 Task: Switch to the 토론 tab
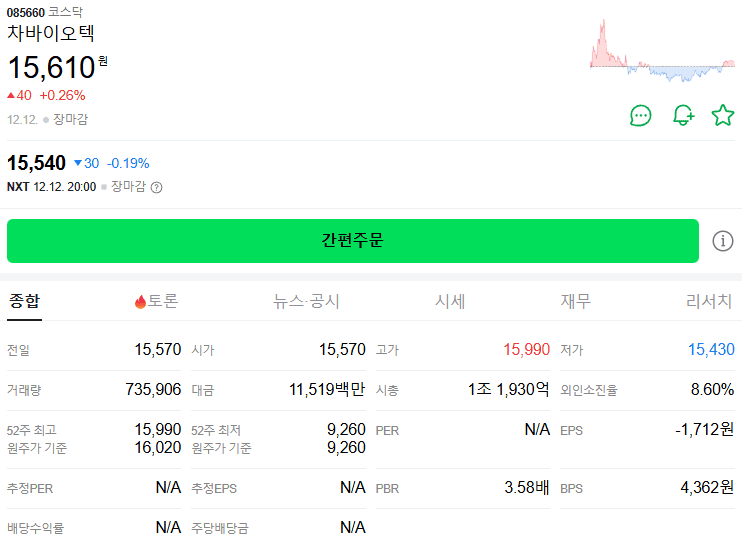point(156,301)
